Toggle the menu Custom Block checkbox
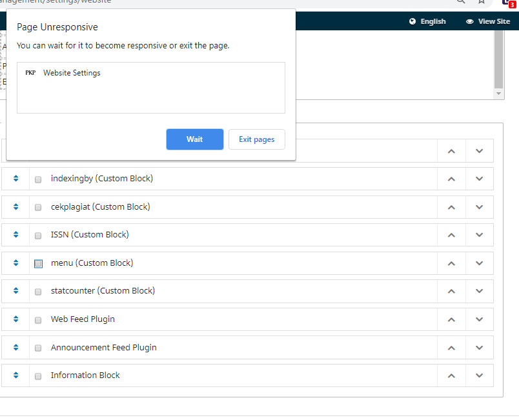The width and height of the screenshot is (519, 420). [38, 264]
